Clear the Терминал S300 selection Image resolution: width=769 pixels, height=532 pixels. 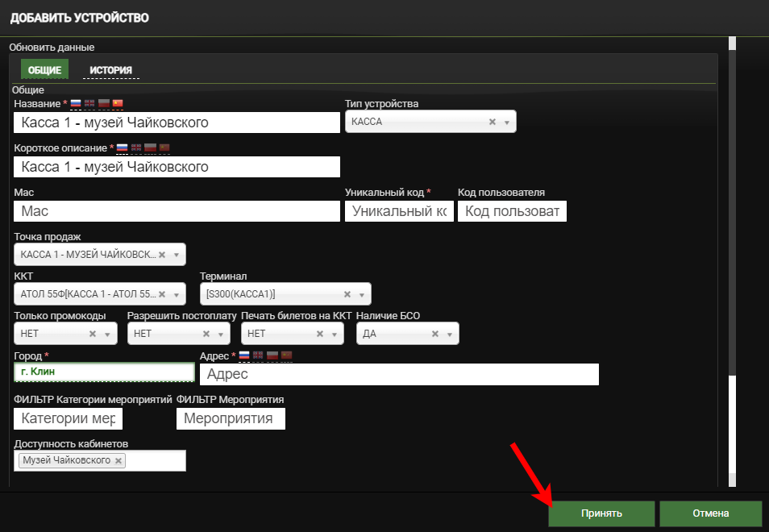coord(347,294)
